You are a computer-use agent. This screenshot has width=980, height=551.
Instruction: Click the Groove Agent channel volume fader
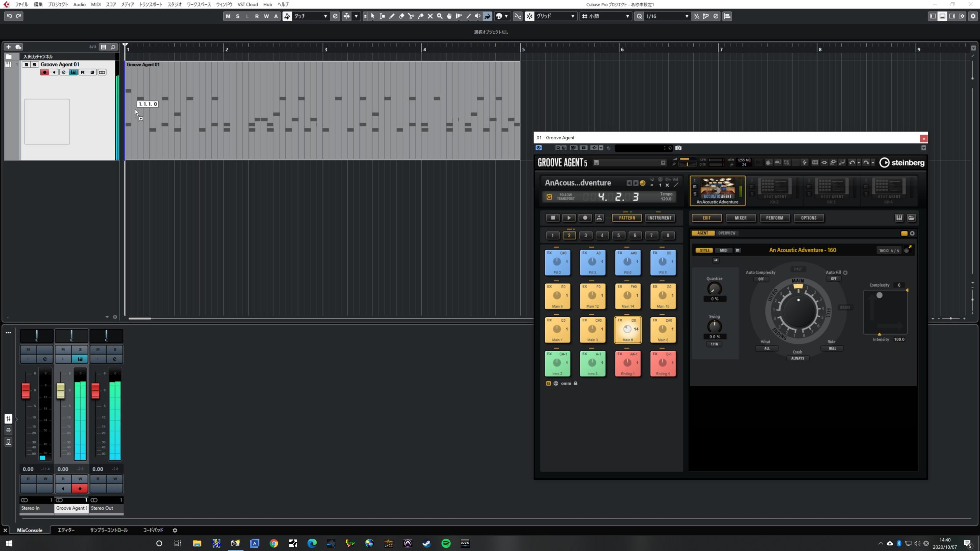coord(60,391)
